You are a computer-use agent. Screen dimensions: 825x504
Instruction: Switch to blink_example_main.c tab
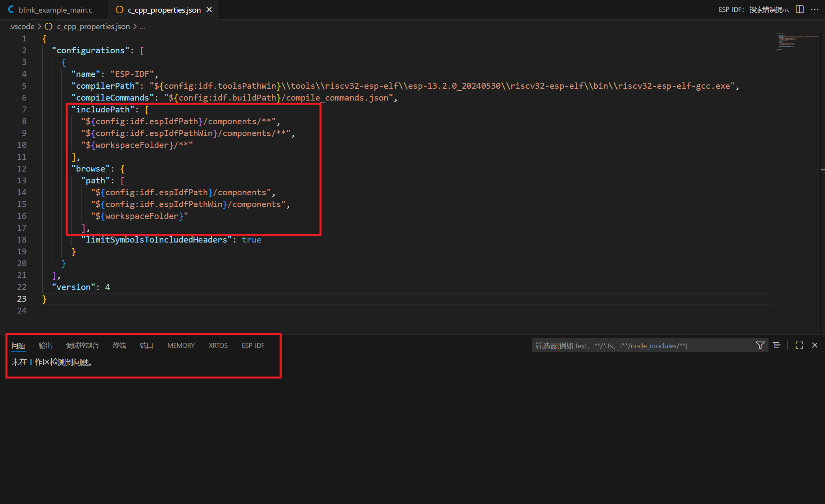[x=55, y=10]
